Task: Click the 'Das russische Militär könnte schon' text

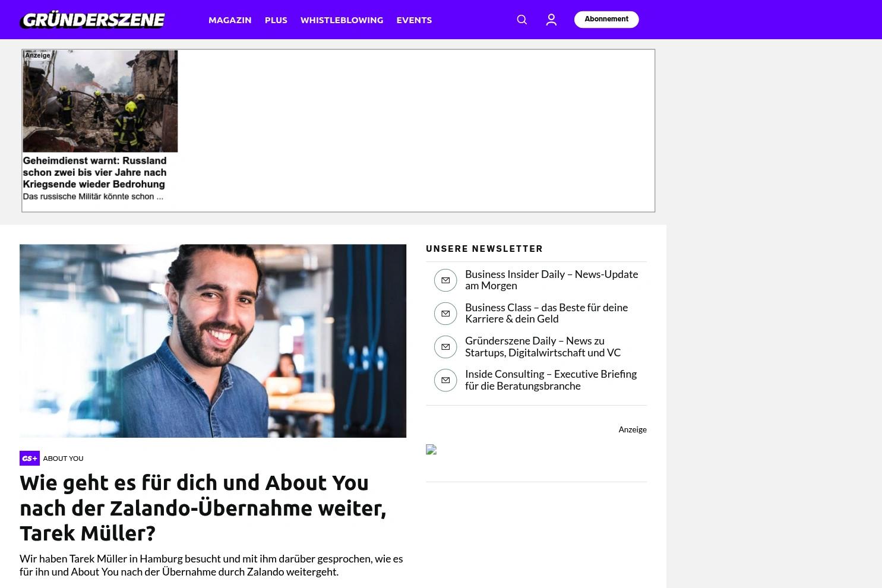Action: [93, 197]
